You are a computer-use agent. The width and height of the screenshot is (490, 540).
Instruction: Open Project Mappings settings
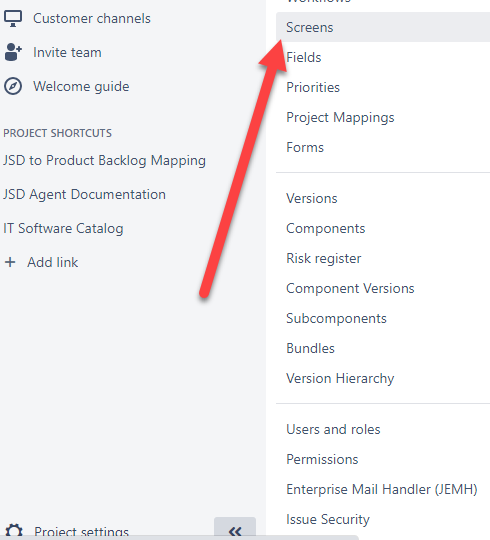340,118
